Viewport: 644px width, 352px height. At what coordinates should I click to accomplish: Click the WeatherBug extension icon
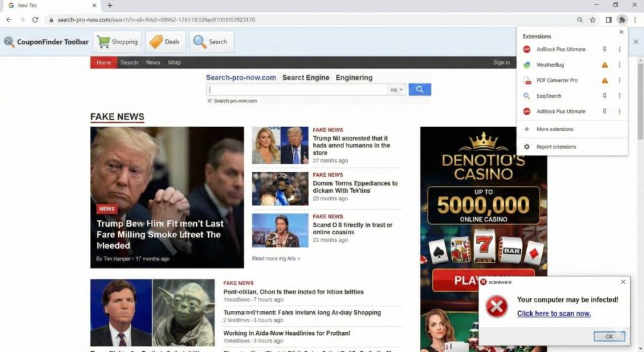pos(527,65)
